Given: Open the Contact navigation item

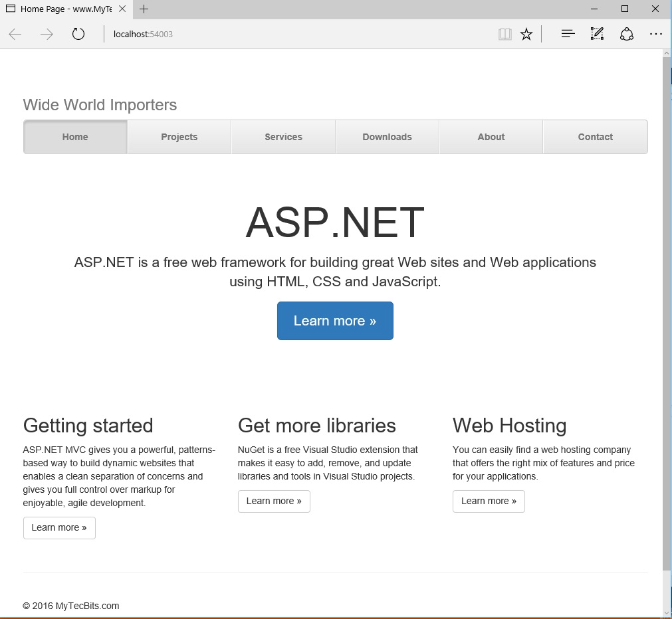Looking at the screenshot, I should (596, 137).
